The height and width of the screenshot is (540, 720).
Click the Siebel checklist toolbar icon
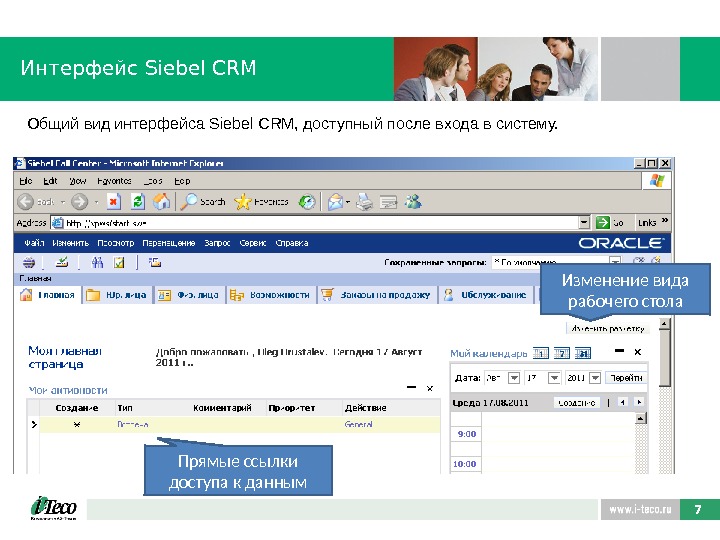pos(119,263)
